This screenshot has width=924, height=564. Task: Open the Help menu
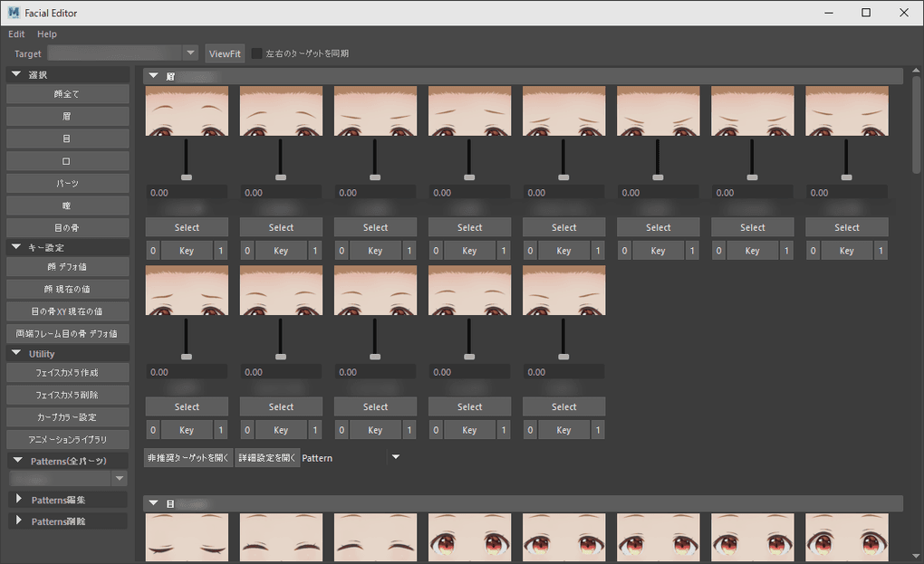[47, 34]
